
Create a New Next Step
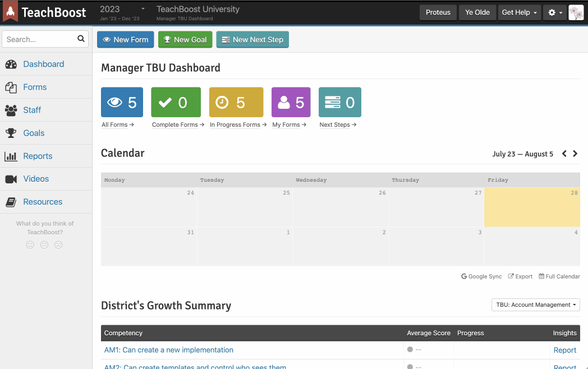pyautogui.click(x=252, y=40)
